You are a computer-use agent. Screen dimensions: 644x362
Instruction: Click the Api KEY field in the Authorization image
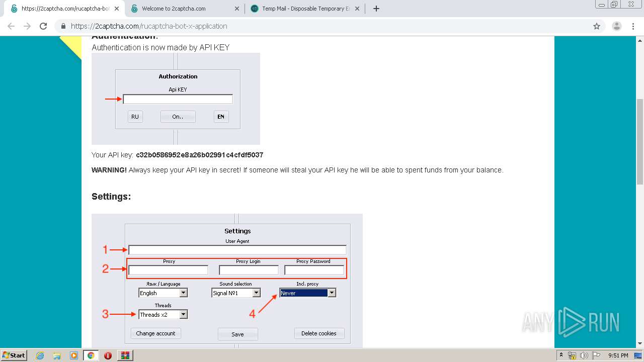click(x=178, y=99)
